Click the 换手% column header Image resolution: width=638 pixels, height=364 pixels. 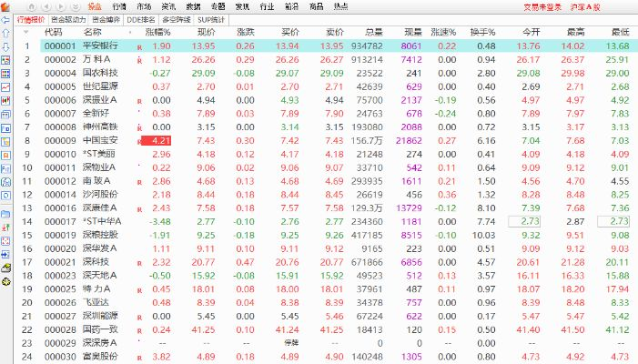(482, 32)
